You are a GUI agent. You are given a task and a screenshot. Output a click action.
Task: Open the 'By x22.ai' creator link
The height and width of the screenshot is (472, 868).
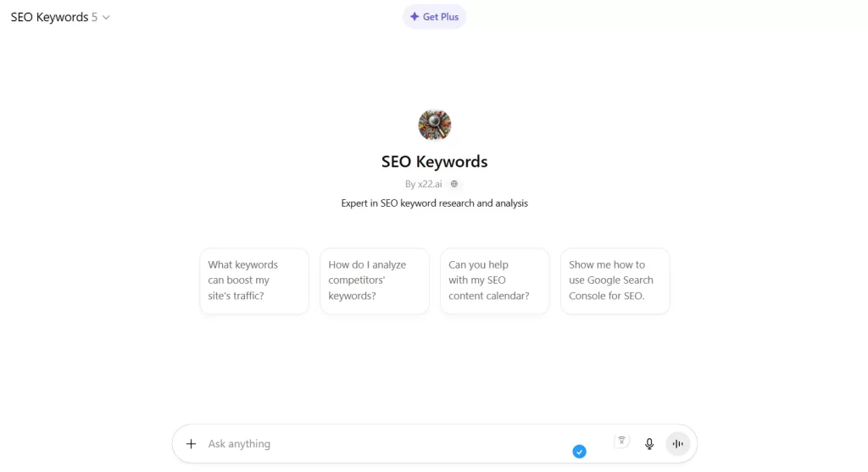pos(424,184)
